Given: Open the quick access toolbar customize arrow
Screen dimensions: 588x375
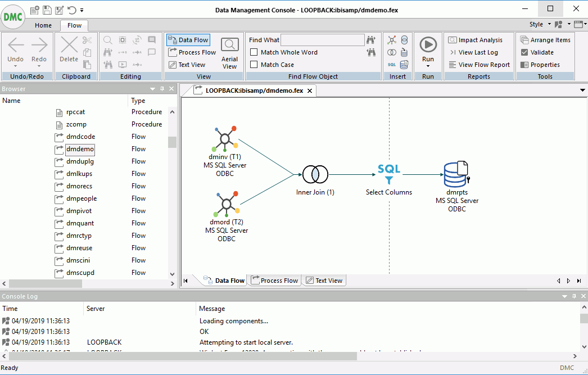Looking at the screenshot, I should pyautogui.click(x=82, y=11).
